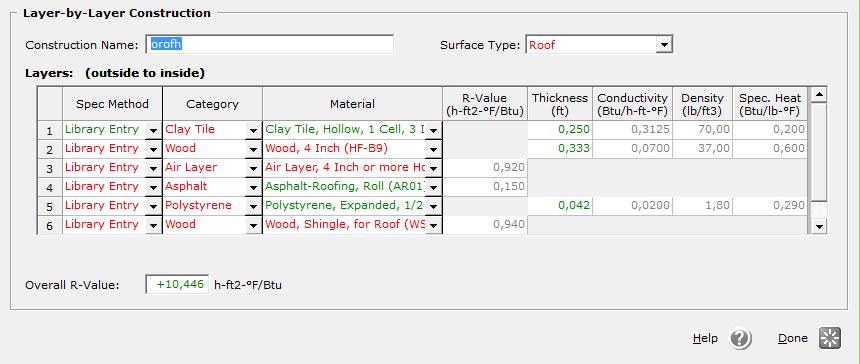This screenshot has width=860, height=364.
Task: Click the Done star icon
Action: 830,338
